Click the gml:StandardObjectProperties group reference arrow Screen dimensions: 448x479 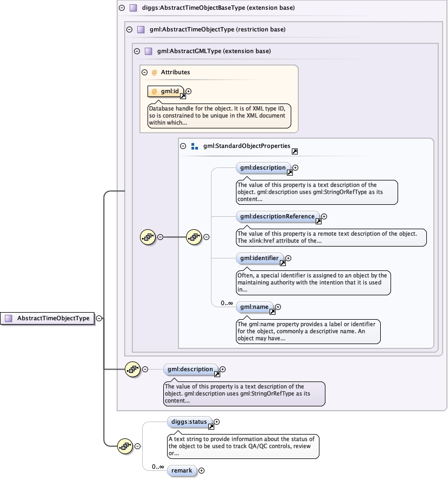click(x=295, y=152)
